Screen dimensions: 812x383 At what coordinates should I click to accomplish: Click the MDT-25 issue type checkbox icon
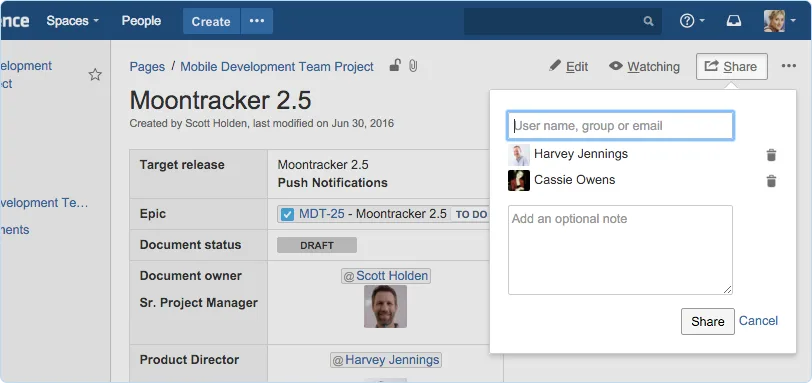click(x=286, y=214)
